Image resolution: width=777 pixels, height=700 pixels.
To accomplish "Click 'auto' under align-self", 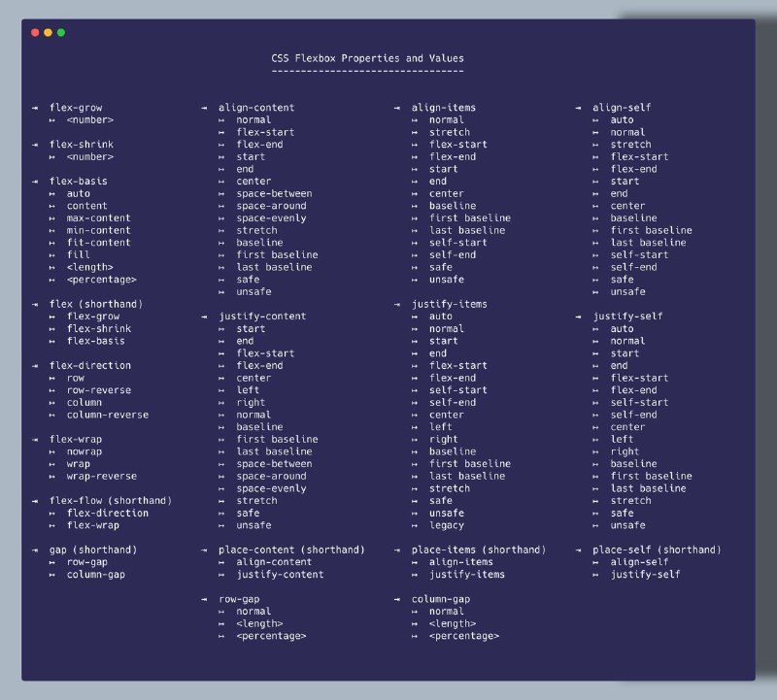I will coord(622,119).
